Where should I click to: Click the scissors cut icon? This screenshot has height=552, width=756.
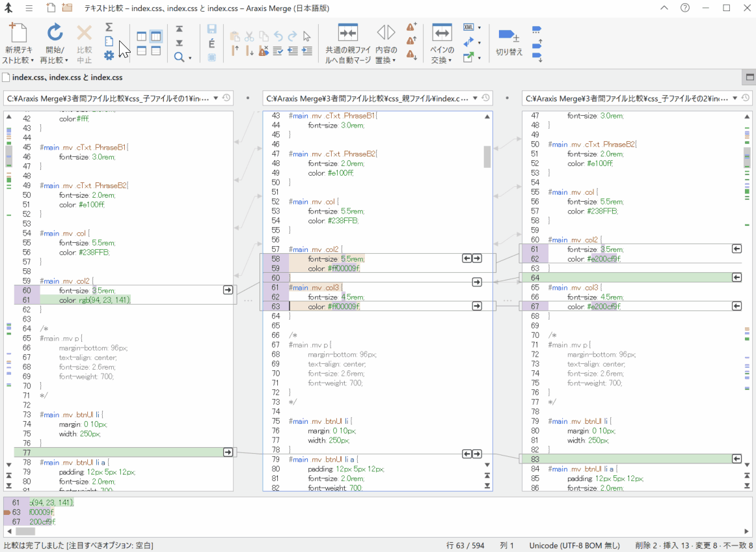click(249, 36)
